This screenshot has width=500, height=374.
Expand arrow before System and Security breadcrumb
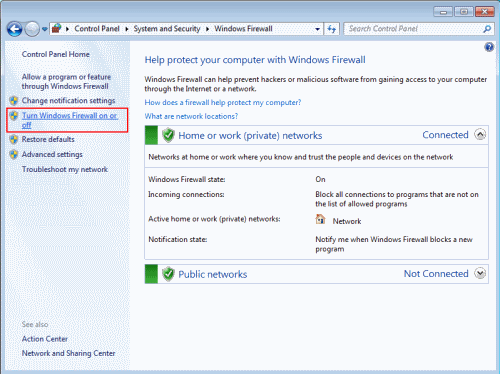pos(127,29)
